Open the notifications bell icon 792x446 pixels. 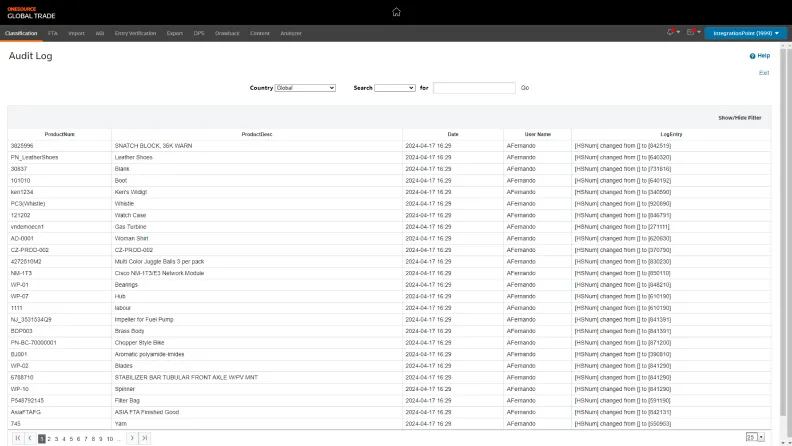(672, 33)
